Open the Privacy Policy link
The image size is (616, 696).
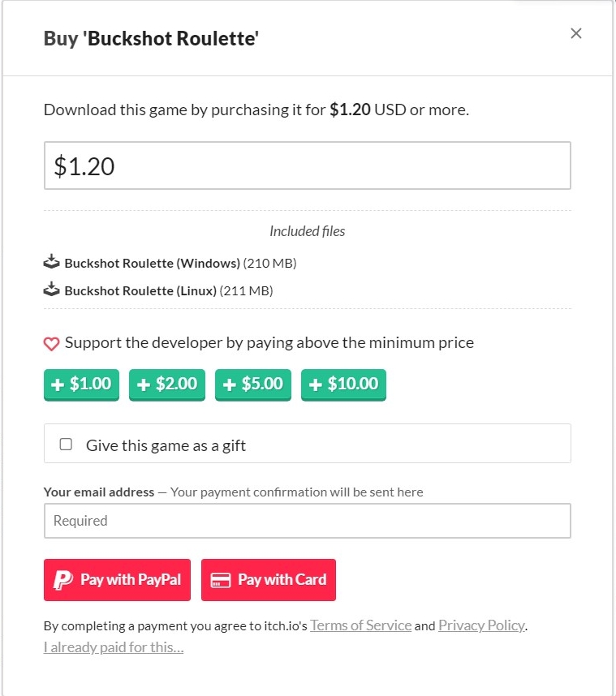point(481,625)
